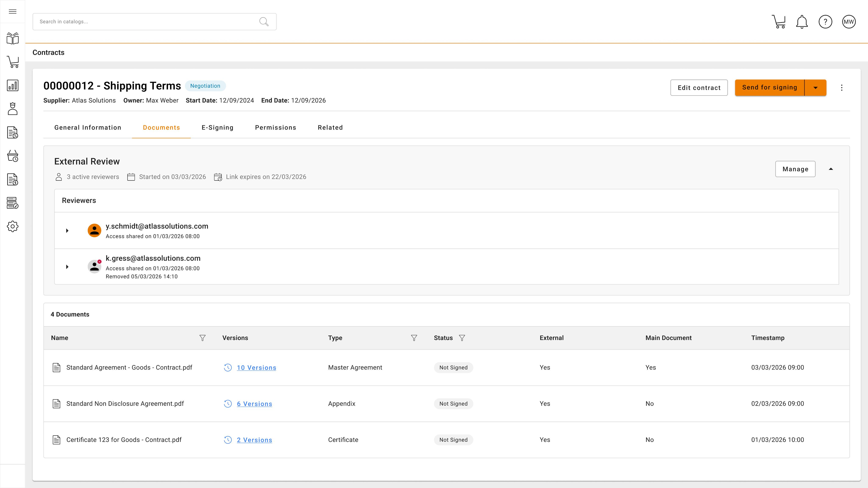The image size is (868, 488).
Task: Click the removed k.gress reviewer avatar
Action: (95, 266)
